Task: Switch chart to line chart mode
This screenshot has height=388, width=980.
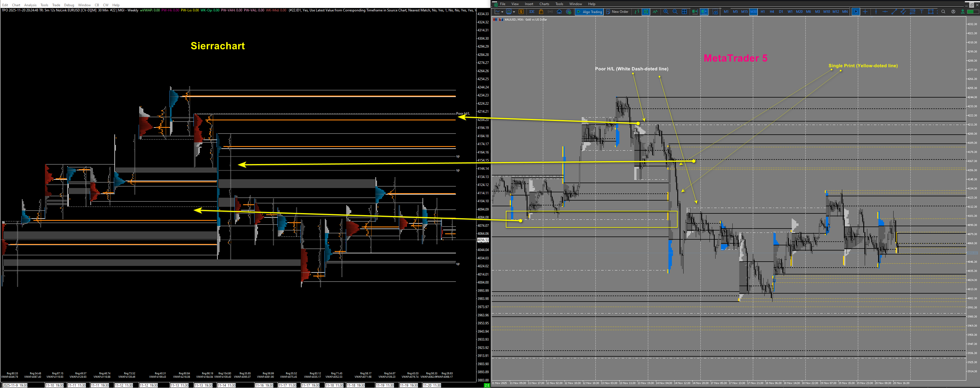Action: point(656,12)
